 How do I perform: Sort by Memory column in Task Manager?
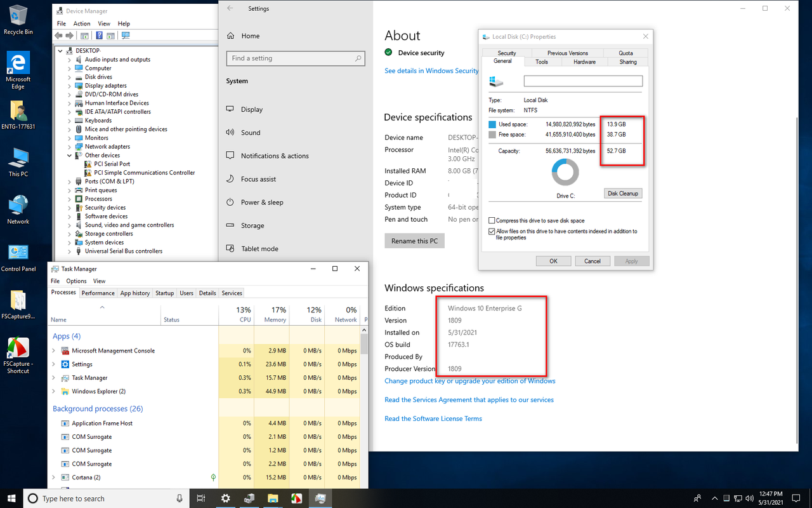pos(270,314)
